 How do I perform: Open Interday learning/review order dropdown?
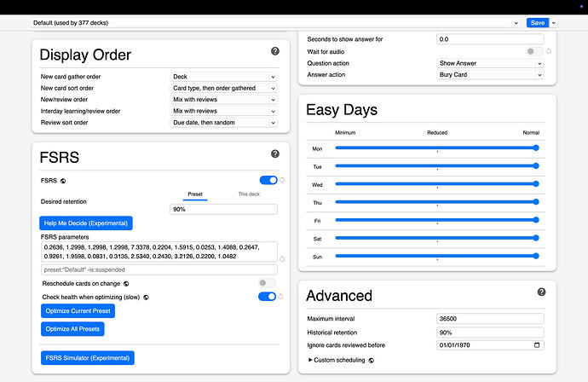[224, 111]
